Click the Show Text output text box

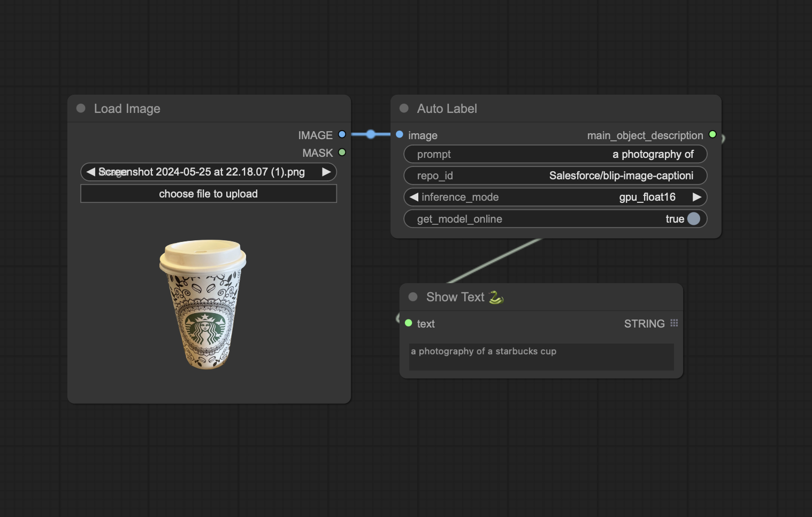pyautogui.click(x=541, y=357)
